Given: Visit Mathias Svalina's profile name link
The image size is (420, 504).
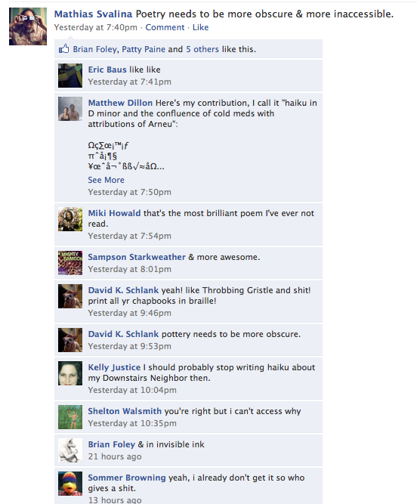Looking at the screenshot, I should click(93, 14).
